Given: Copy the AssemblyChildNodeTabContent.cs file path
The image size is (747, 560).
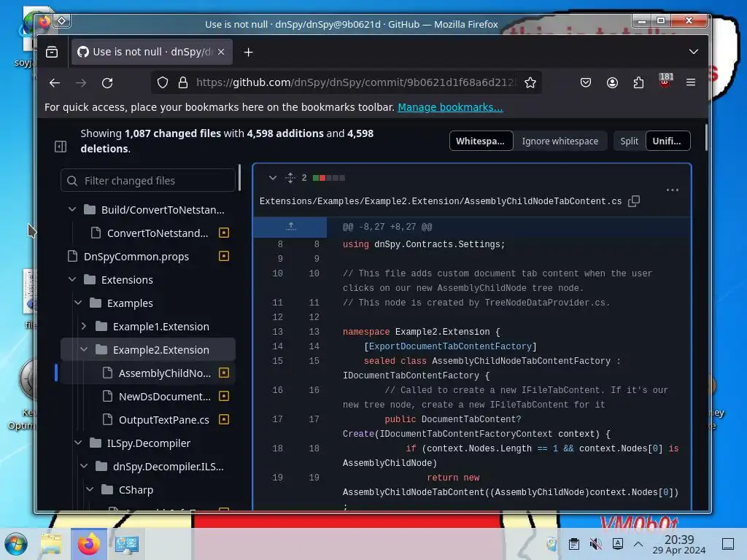Looking at the screenshot, I should click(x=634, y=201).
